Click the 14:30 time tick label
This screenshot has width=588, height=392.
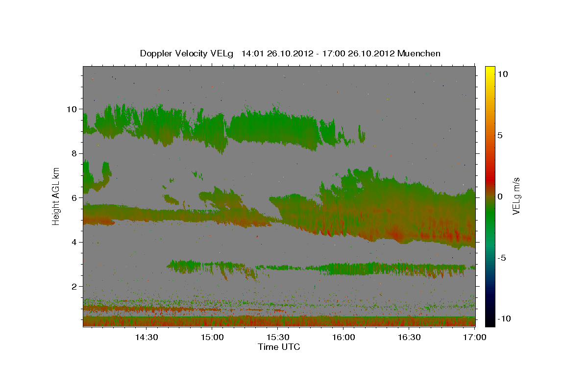[x=147, y=338]
